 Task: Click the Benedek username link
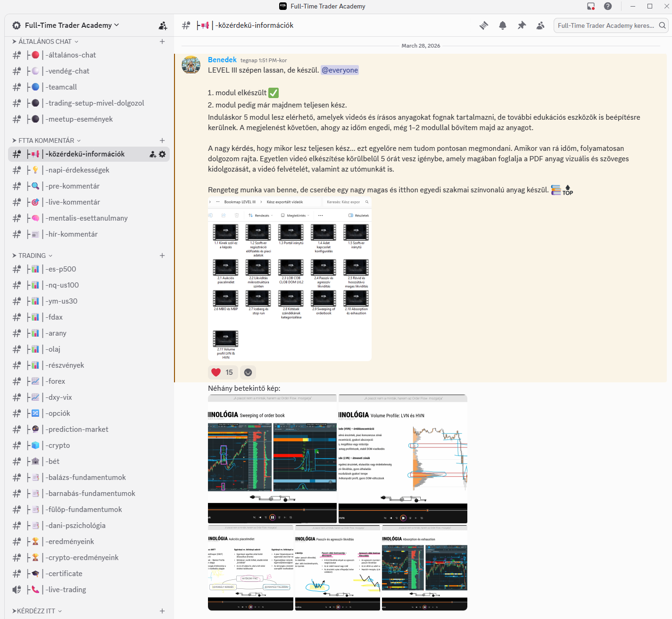pyautogui.click(x=222, y=60)
